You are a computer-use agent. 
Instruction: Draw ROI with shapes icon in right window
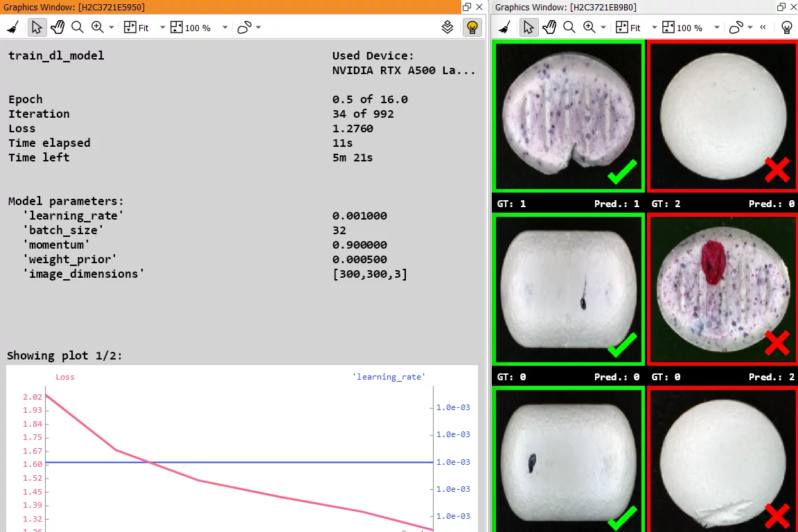tap(736, 28)
